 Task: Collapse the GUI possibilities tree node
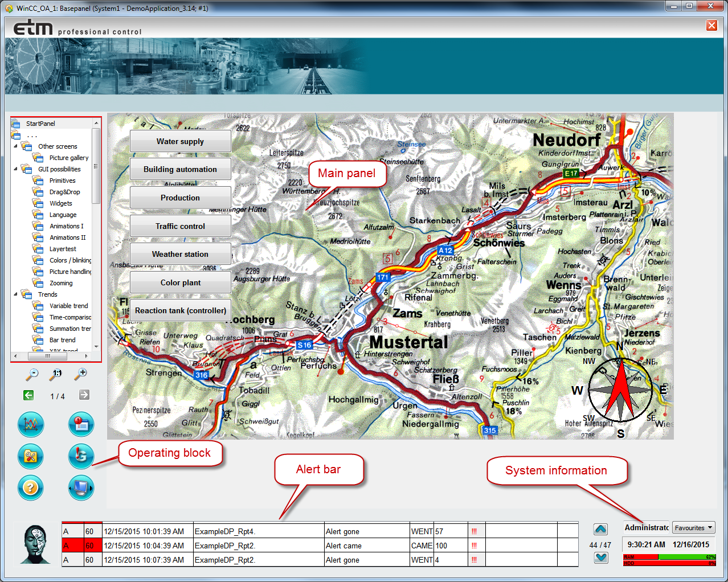(x=15, y=169)
